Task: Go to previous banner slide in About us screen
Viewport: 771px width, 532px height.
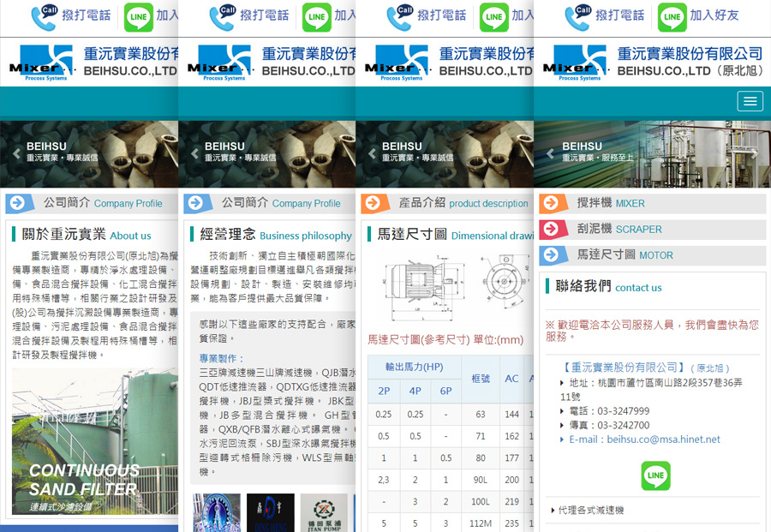Action: click(17, 154)
